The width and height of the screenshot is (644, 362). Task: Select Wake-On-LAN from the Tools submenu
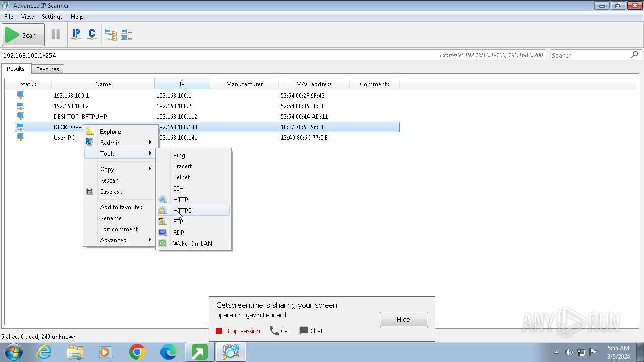tap(194, 244)
